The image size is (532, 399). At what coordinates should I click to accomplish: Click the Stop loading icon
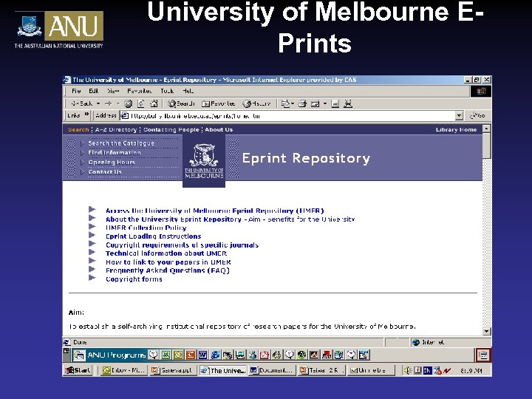pos(129,103)
